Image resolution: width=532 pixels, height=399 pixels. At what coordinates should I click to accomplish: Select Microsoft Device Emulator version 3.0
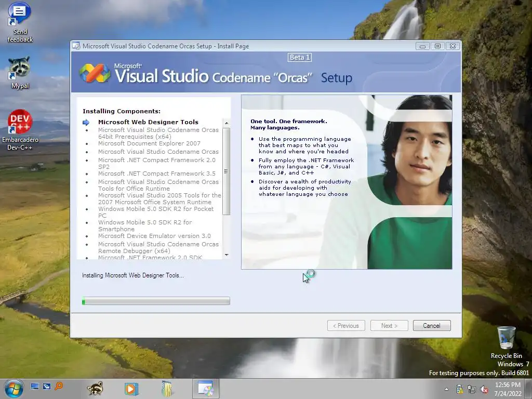pos(154,236)
